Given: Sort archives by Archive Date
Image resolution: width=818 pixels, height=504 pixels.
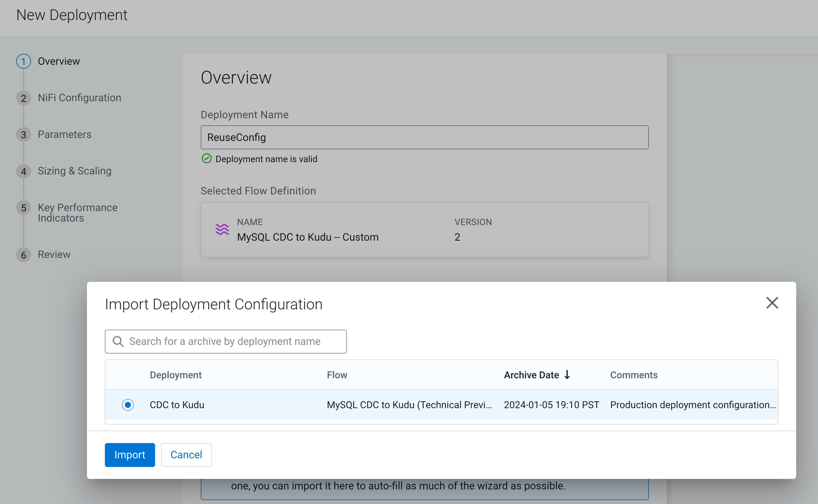Looking at the screenshot, I should (531, 375).
